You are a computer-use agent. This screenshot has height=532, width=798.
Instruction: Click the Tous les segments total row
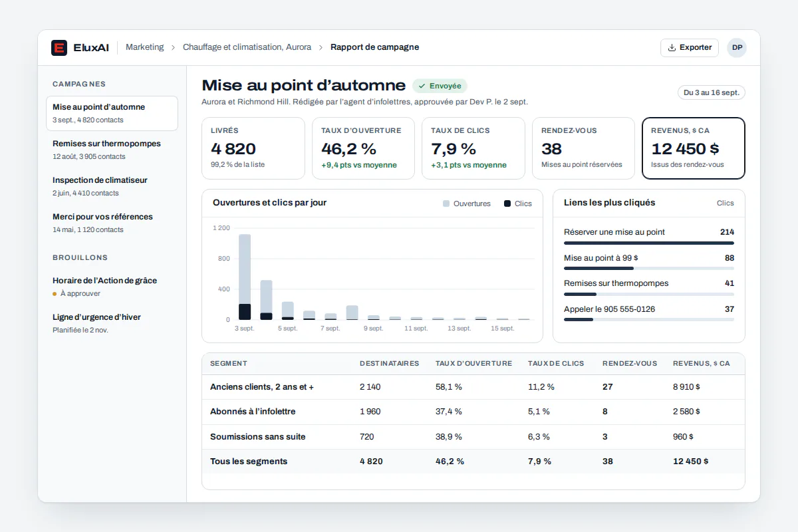(473, 462)
